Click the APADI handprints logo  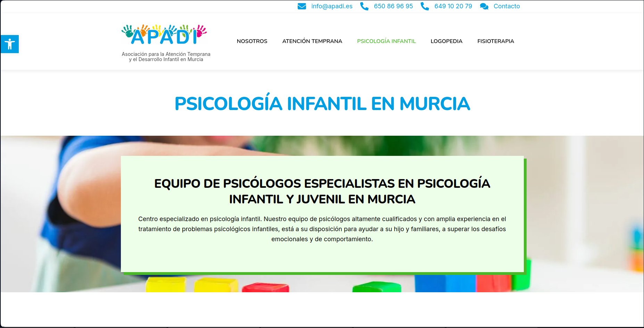tap(164, 35)
